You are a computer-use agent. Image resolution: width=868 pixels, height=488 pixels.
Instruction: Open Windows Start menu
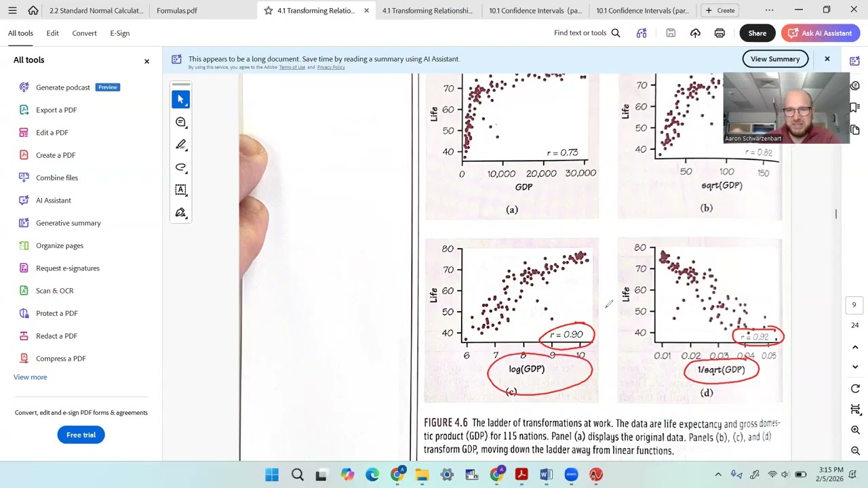(272, 474)
